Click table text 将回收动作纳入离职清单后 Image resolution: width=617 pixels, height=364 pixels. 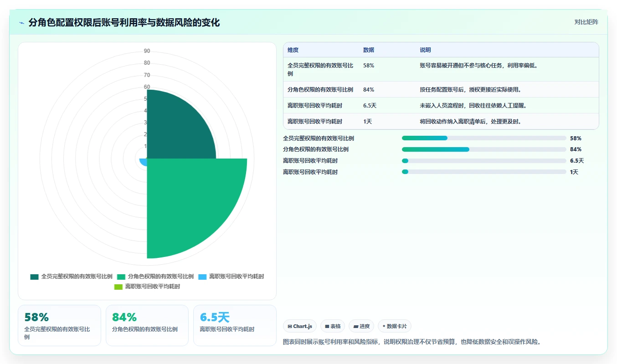[453, 122]
